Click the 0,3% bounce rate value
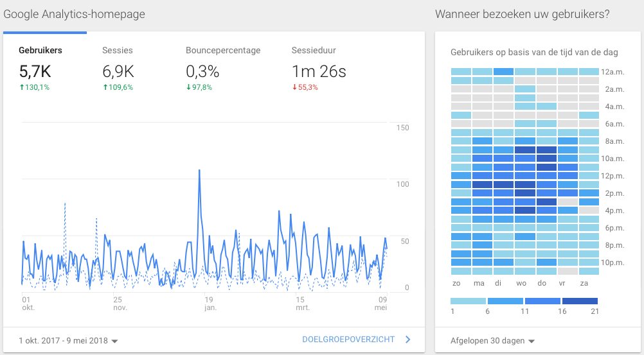 pos(202,71)
